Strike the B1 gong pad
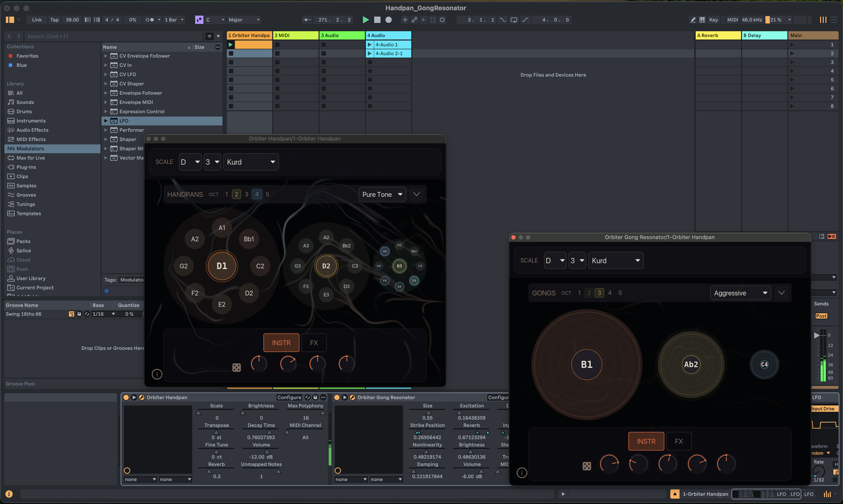843x504 pixels. pos(587,364)
